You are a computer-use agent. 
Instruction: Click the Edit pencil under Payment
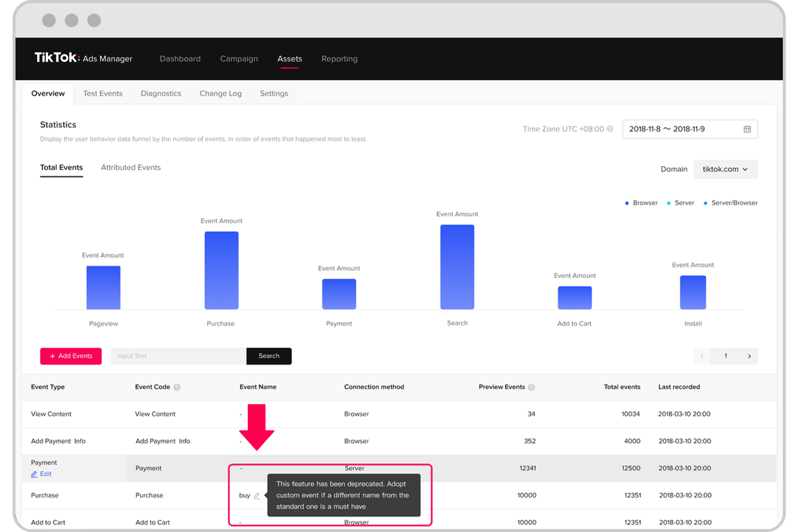(34, 474)
